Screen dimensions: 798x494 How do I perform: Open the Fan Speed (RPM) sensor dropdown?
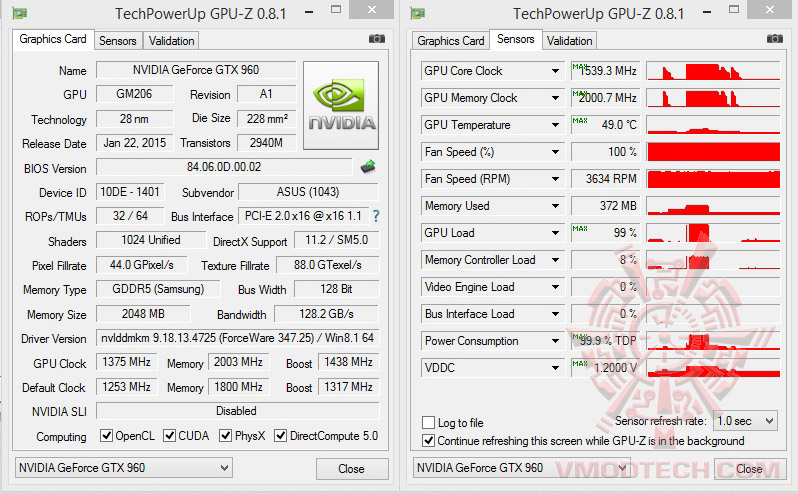[x=555, y=179]
